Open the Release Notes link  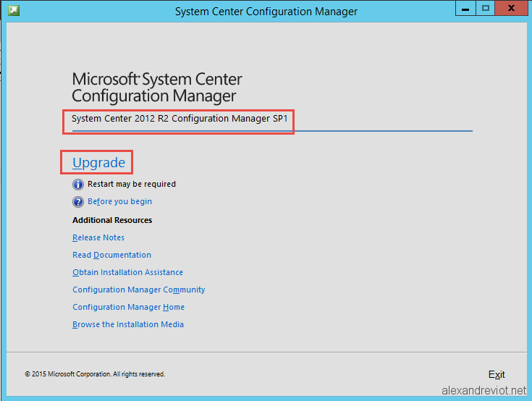pos(98,237)
